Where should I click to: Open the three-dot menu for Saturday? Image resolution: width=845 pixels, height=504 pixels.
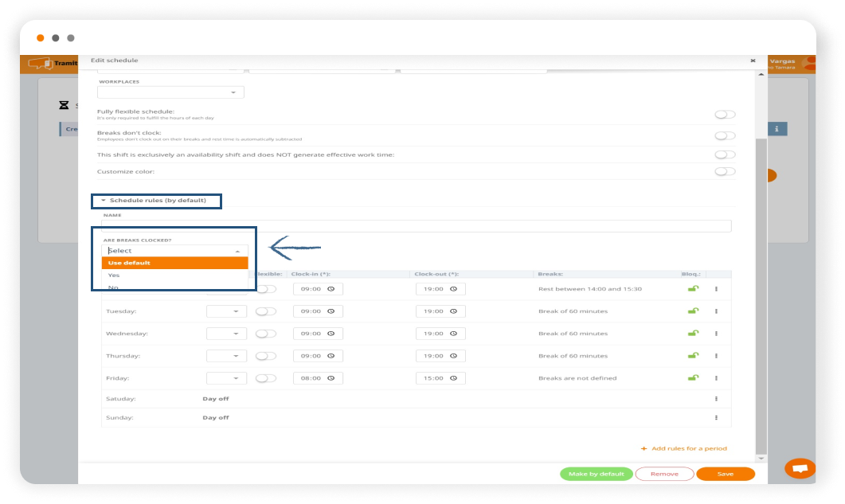pyautogui.click(x=716, y=398)
